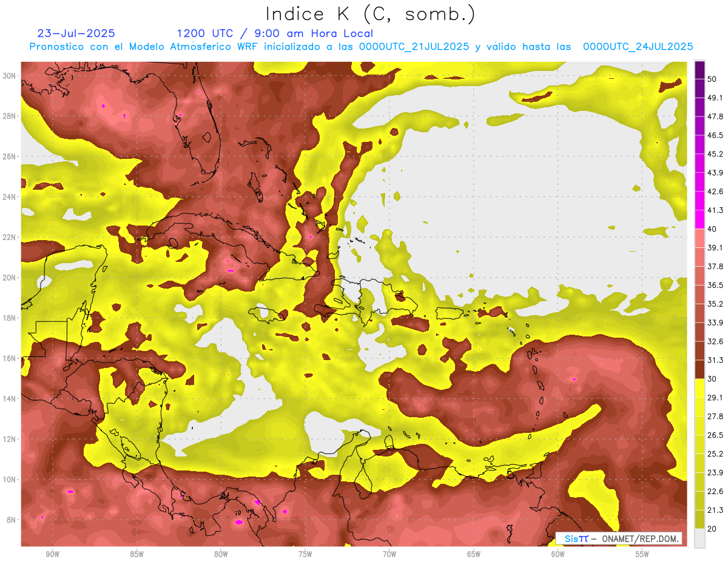Click the colorbar value "40"
This screenshot has width=728, height=562.
712,229
